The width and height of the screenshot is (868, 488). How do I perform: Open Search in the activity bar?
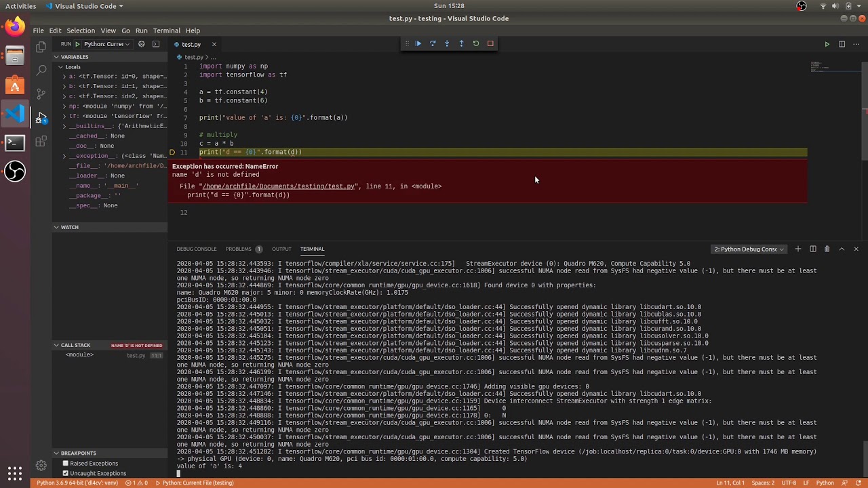tap(41, 70)
